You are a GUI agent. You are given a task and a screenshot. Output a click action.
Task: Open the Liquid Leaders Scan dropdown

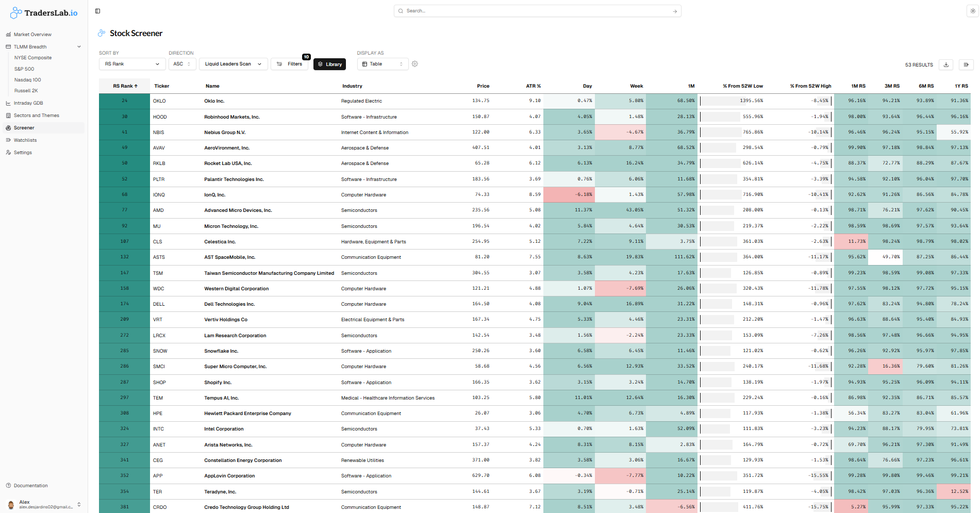click(x=233, y=64)
